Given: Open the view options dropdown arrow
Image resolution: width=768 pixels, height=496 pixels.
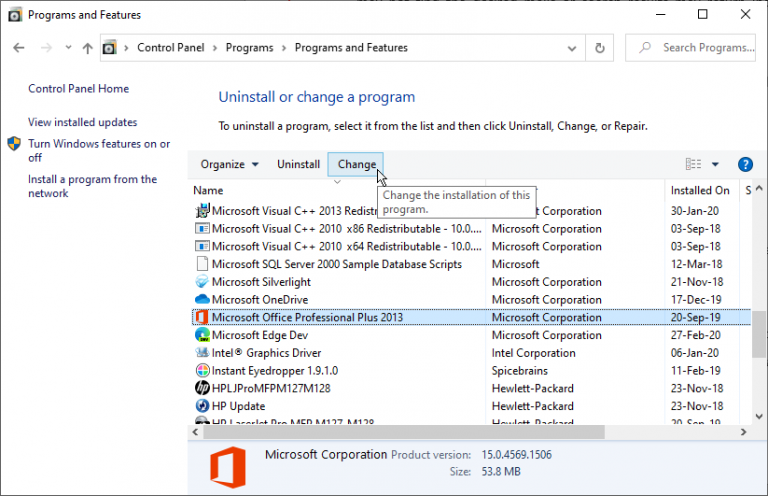Looking at the screenshot, I should [x=715, y=165].
